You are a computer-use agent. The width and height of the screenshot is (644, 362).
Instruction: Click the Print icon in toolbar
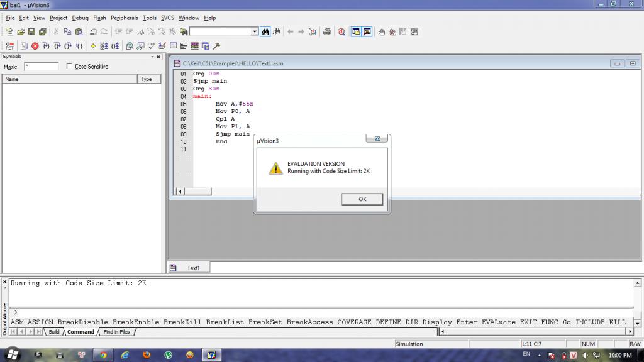[326, 31]
